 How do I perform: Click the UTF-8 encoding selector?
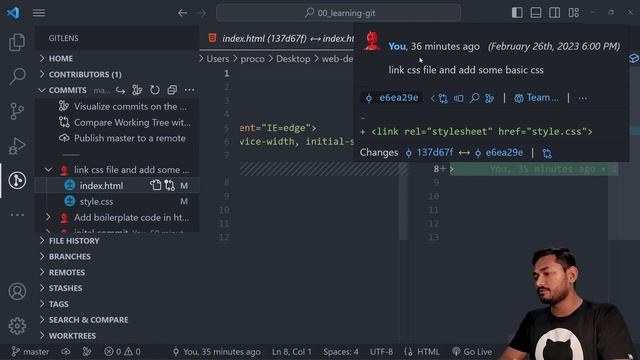pos(381,351)
